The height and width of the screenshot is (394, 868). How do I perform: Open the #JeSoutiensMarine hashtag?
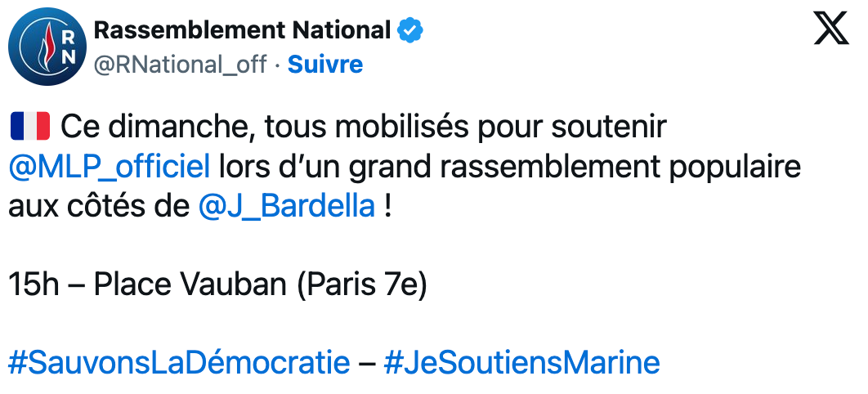click(x=521, y=363)
